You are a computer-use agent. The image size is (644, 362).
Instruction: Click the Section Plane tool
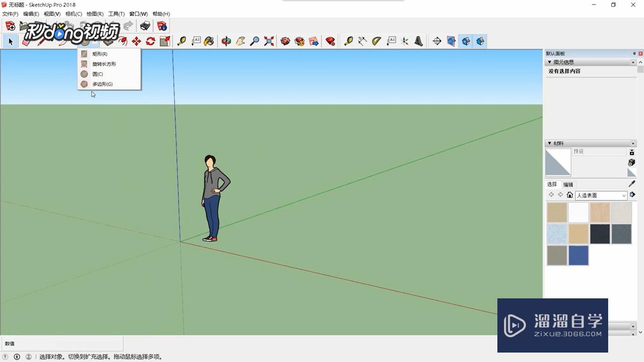coord(437,41)
